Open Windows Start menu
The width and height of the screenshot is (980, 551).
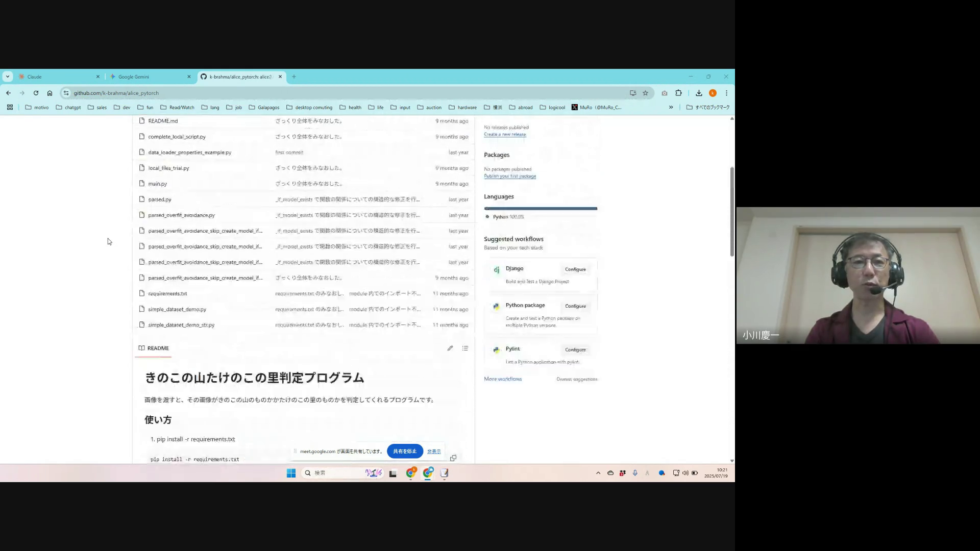pyautogui.click(x=291, y=473)
